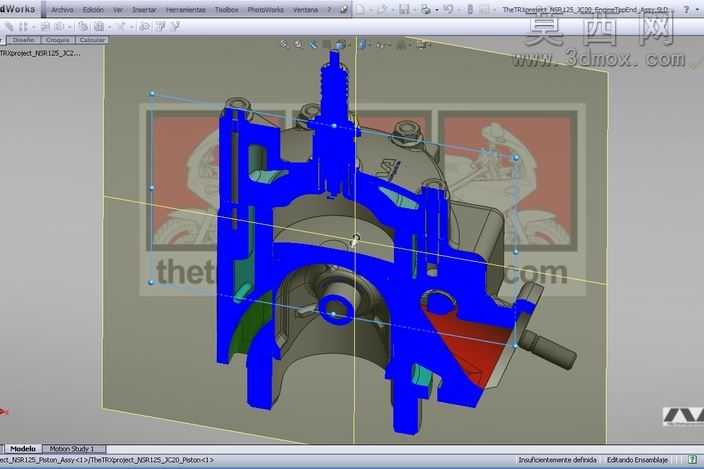
Task: Click fourth assembly toolbar icon before dropdown arrow
Action: click(59, 27)
